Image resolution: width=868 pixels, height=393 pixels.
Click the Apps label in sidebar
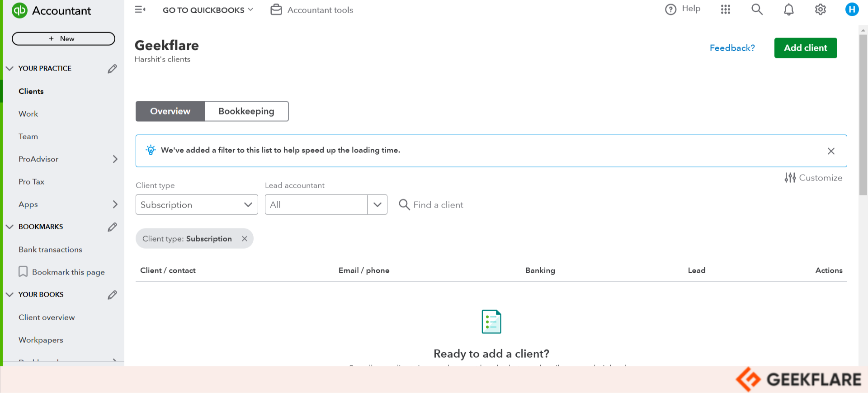28,204
